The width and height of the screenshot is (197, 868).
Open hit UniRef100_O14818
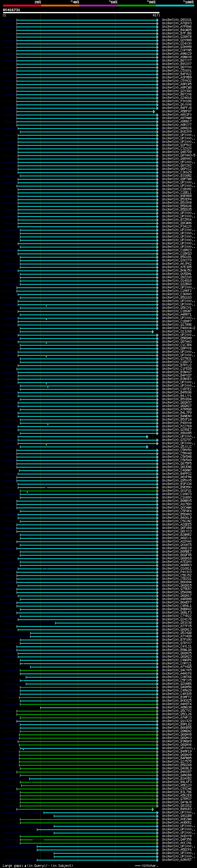coord(176,281)
